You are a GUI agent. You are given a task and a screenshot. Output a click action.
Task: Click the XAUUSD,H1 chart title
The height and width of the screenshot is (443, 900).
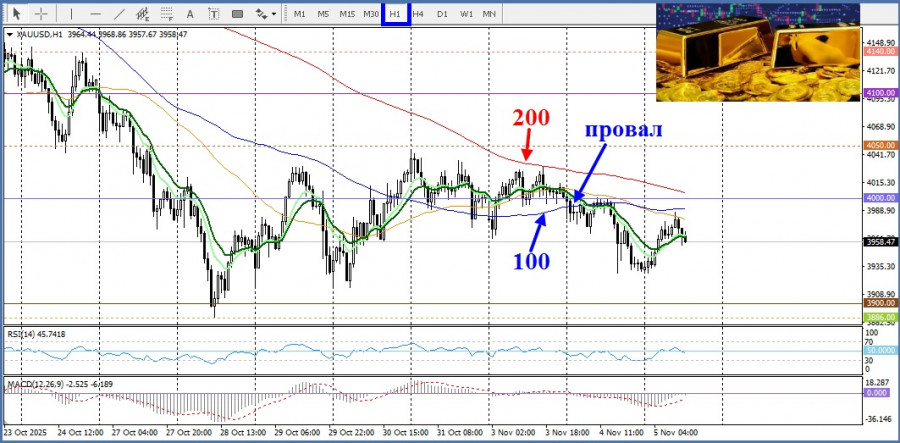click(39, 34)
